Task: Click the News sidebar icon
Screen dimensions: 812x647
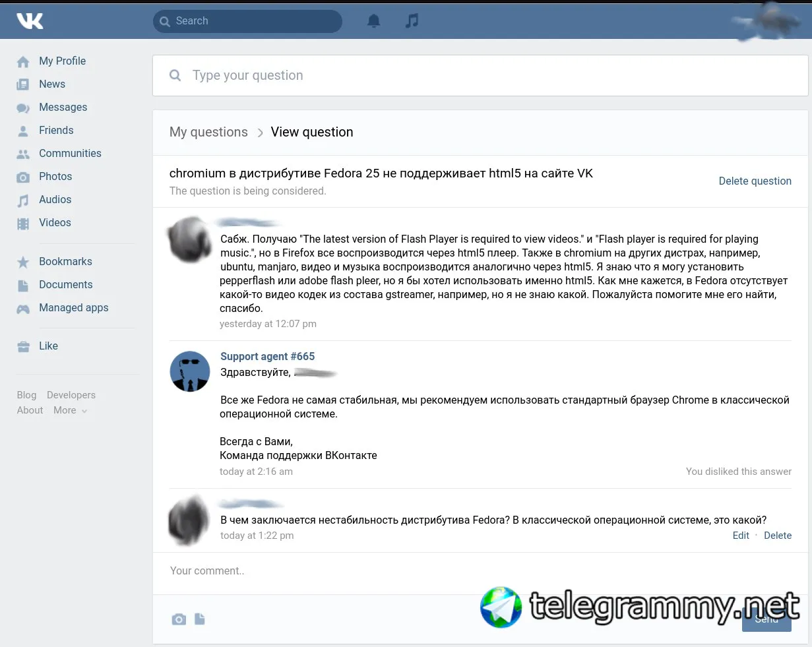Action: 23,84
